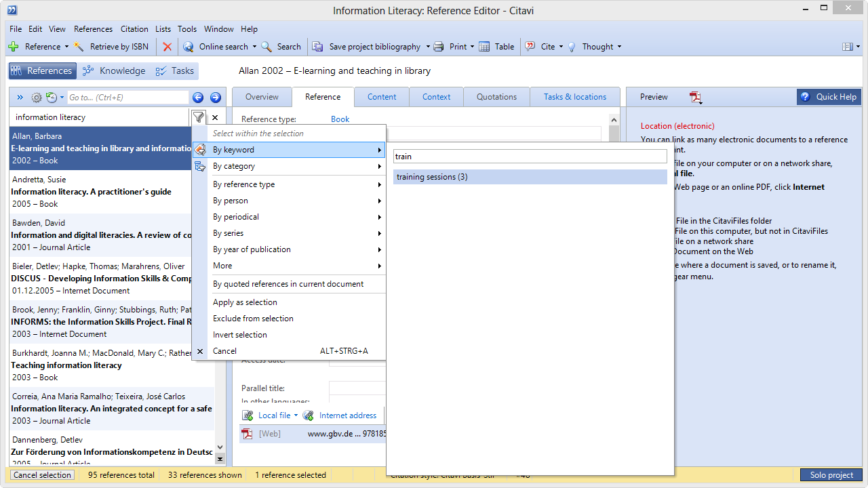
Task: Open the By periodical submenu
Action: [x=289, y=217]
